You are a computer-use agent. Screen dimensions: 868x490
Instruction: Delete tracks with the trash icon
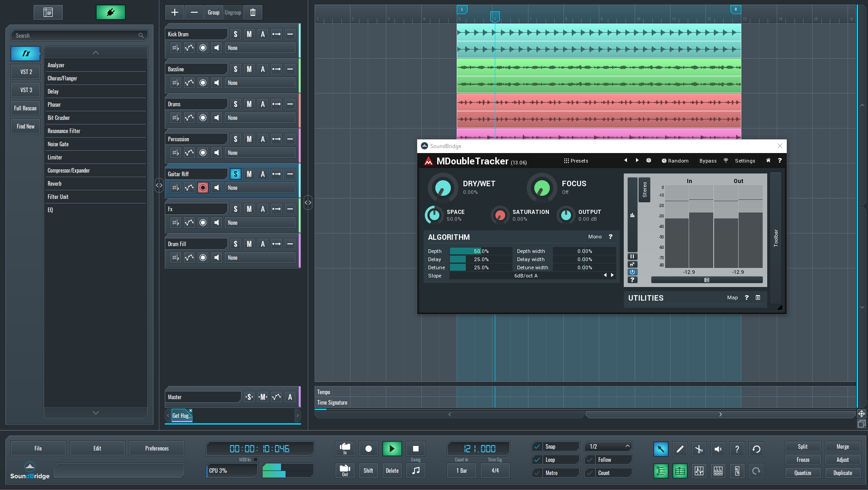click(253, 12)
